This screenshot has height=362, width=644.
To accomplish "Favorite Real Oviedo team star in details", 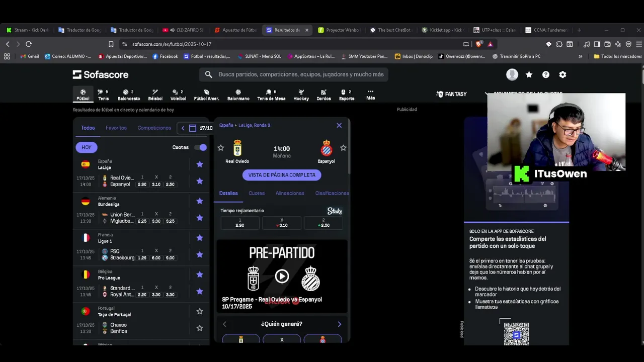I will [220, 148].
